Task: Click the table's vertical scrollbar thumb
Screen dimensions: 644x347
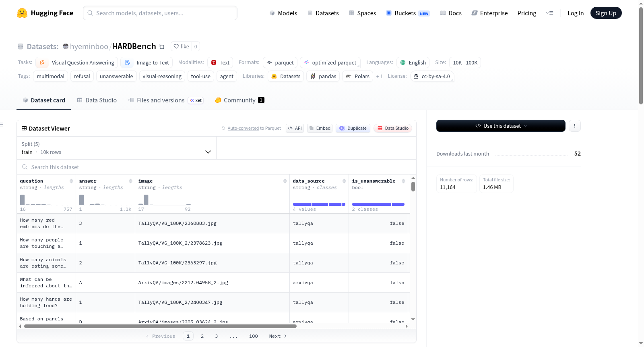Action: coord(413,187)
